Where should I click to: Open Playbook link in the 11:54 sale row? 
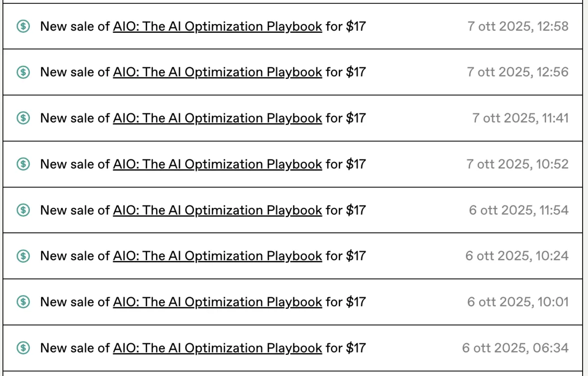(218, 210)
